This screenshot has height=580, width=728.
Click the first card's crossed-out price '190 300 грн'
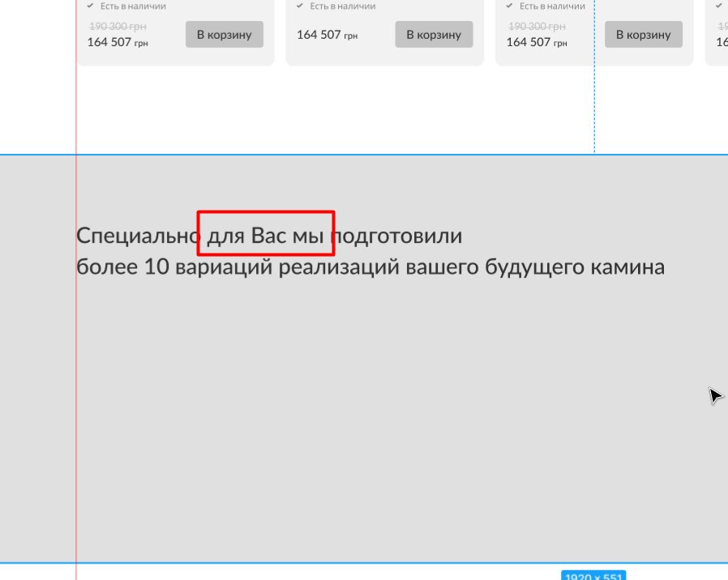point(118,27)
